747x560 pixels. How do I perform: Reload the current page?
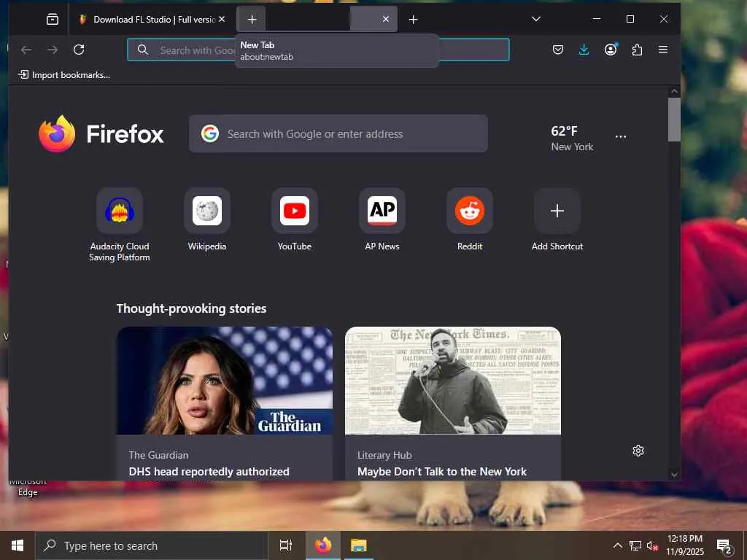pyautogui.click(x=79, y=50)
